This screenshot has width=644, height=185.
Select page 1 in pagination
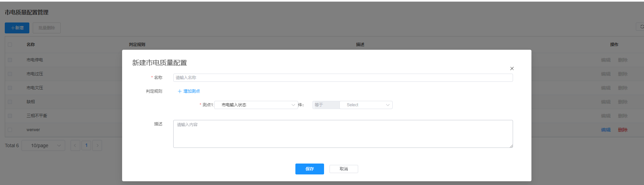pyautogui.click(x=86, y=145)
